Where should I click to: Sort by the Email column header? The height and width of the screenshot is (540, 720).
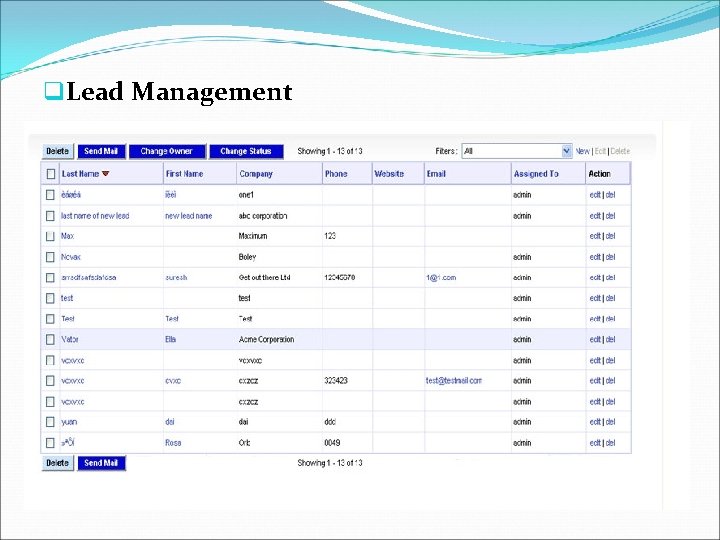tap(436, 174)
